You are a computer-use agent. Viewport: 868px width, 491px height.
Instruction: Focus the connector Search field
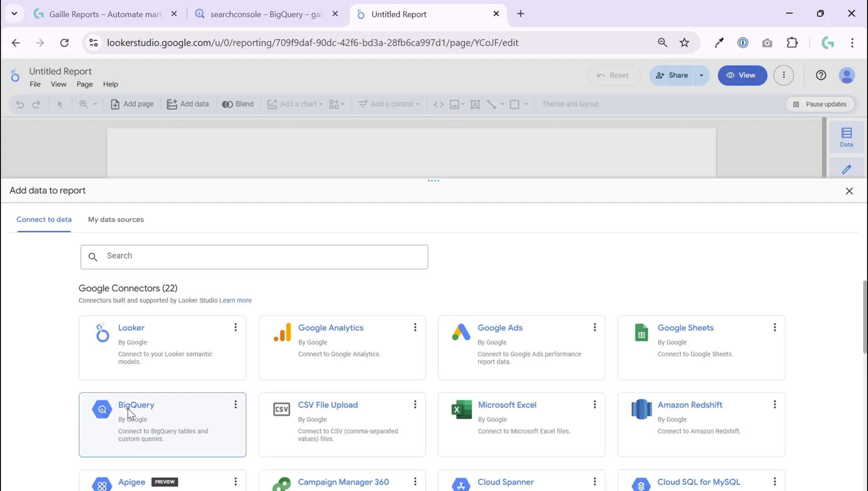(254, 257)
